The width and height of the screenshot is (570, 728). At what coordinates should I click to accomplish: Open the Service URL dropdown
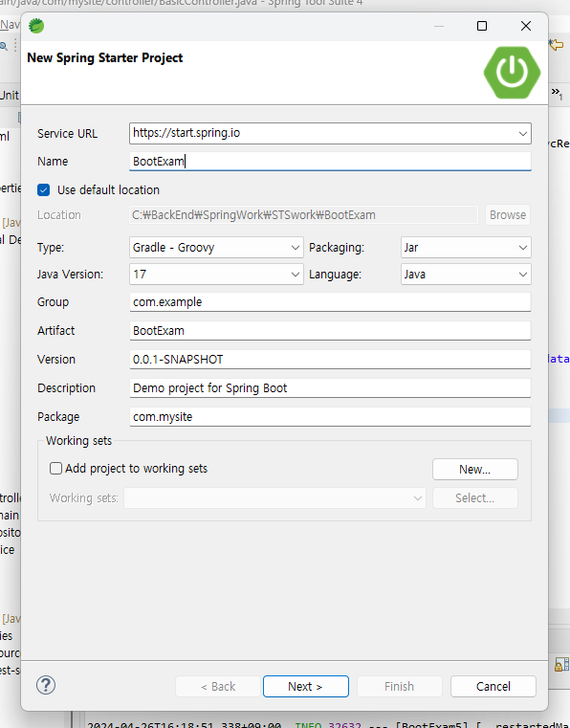pyautogui.click(x=522, y=134)
